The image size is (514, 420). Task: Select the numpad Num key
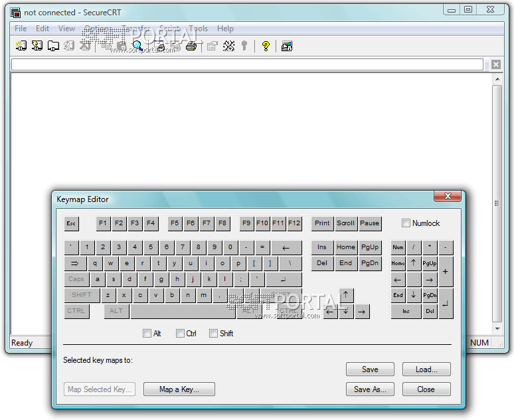(x=398, y=248)
